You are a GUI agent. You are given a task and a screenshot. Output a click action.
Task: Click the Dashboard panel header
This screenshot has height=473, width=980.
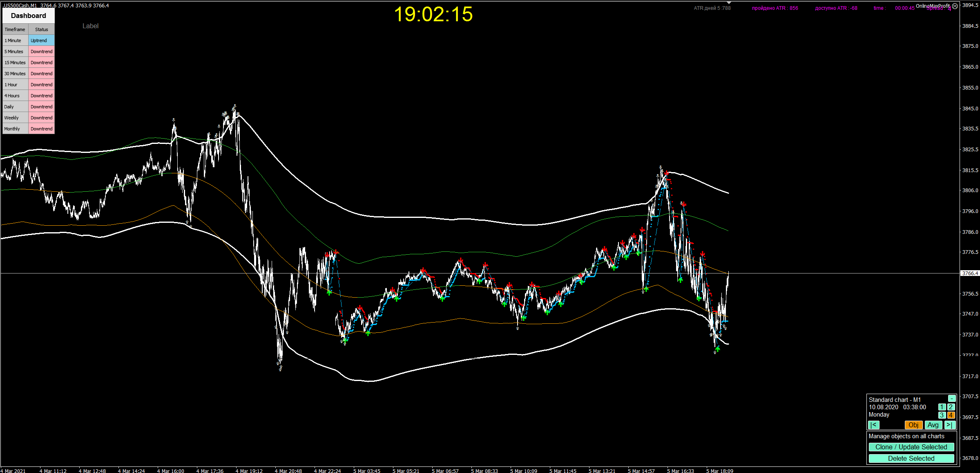[x=29, y=16]
